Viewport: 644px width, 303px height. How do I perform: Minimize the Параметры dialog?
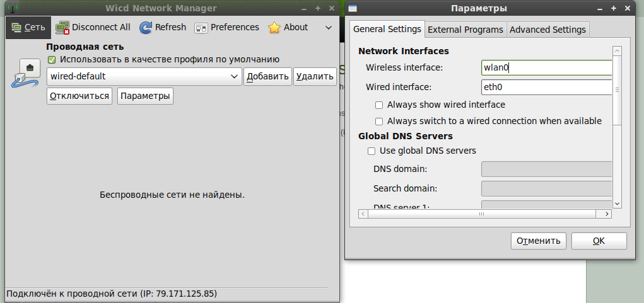click(600, 8)
